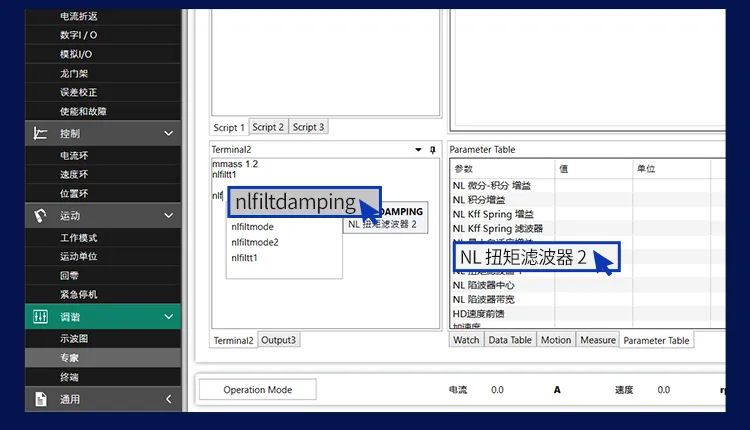
Task: Expand the 通用 section chevron
Action: [x=168, y=399]
